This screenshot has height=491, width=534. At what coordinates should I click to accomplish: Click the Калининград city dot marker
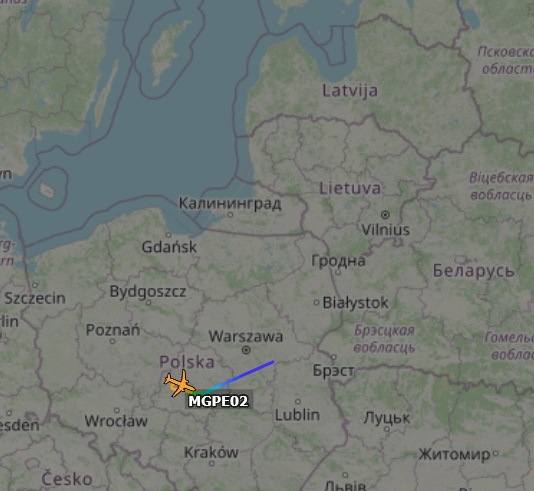[231, 215]
